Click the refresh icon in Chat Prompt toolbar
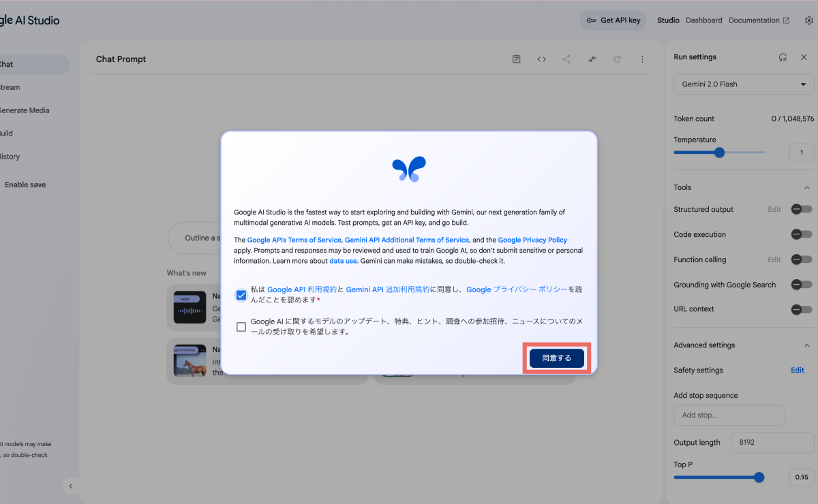Screen dimensions: 818x504 pos(617,59)
